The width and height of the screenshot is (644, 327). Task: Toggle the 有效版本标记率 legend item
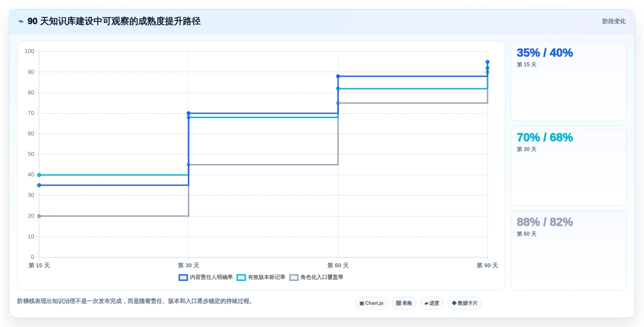(261, 277)
